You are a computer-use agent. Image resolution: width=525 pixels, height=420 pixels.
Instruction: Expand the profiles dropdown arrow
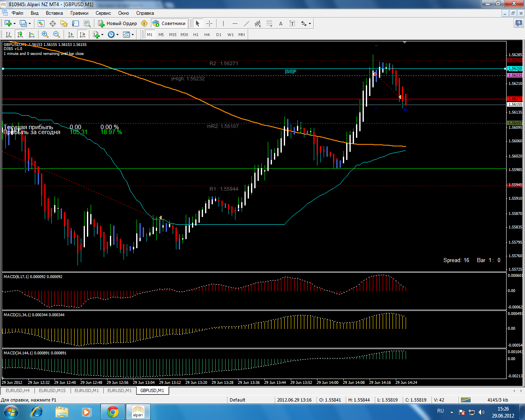click(30, 23)
